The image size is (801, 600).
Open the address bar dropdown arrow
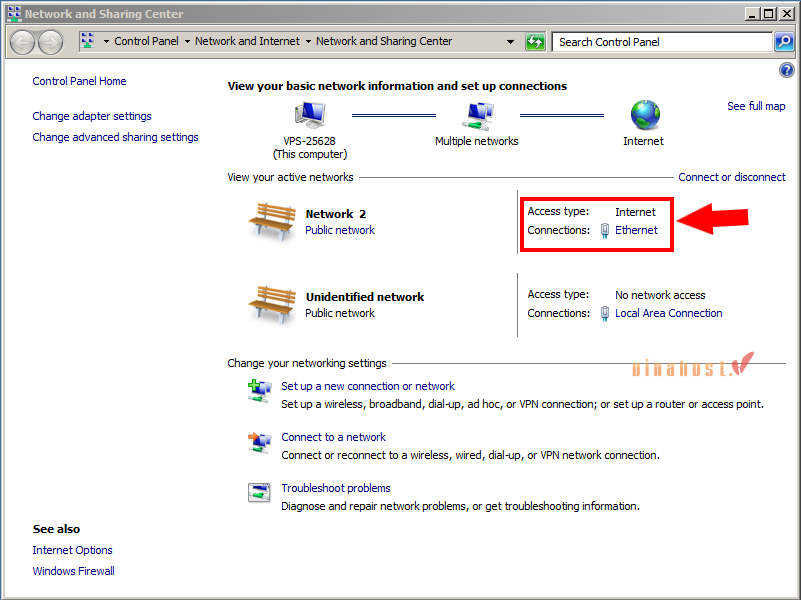(x=510, y=42)
